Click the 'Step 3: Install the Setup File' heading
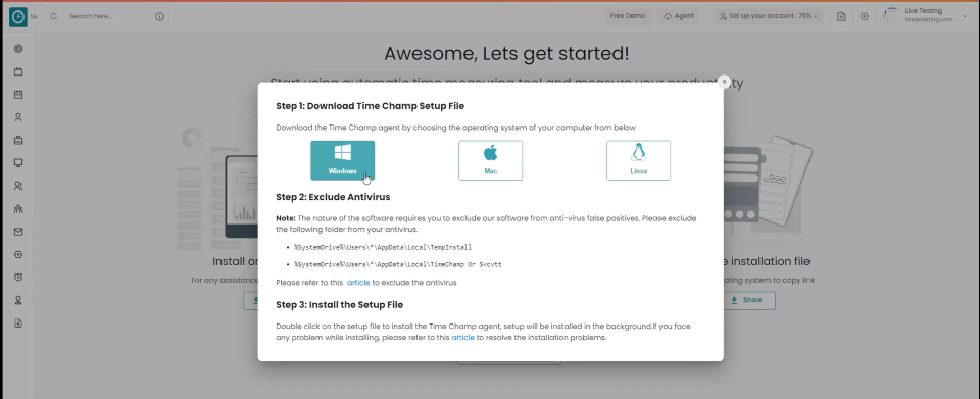The image size is (980, 399). 339,305
